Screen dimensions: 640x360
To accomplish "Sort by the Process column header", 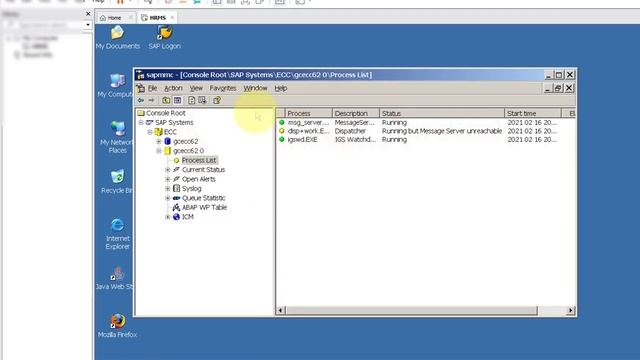I will tap(309, 113).
